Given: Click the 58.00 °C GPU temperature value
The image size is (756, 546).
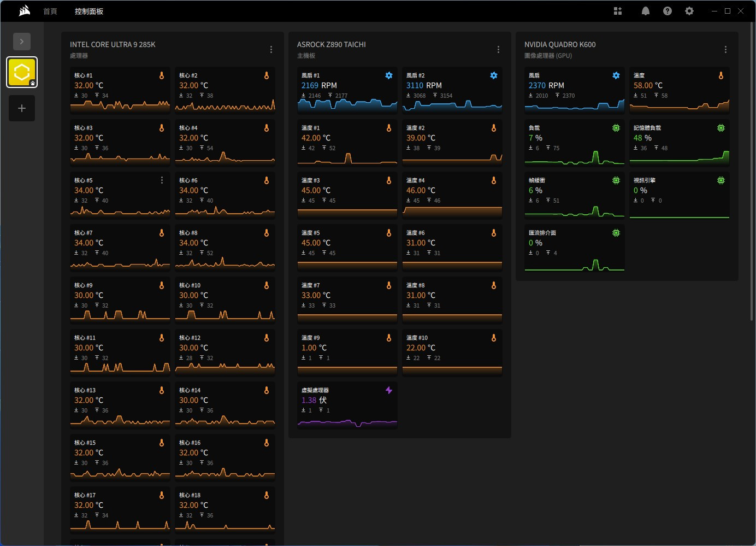Looking at the screenshot, I should tap(648, 85).
